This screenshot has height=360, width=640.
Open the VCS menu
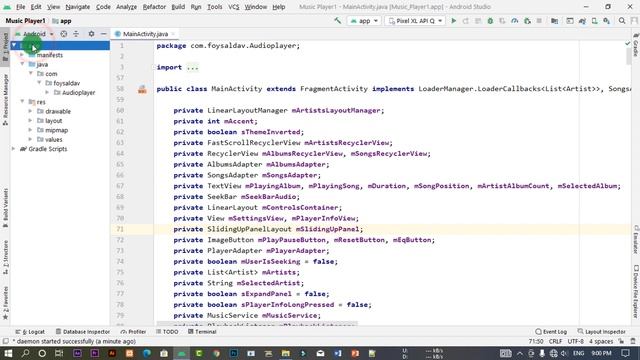[x=233, y=7]
